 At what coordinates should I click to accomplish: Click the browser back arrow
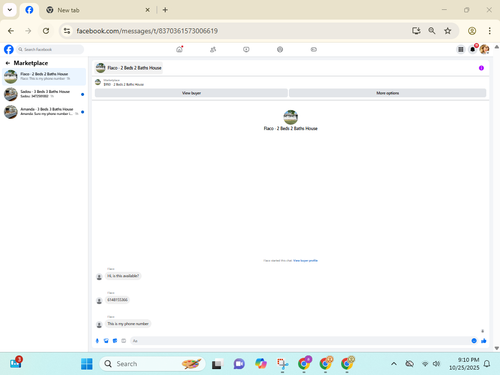[11, 31]
